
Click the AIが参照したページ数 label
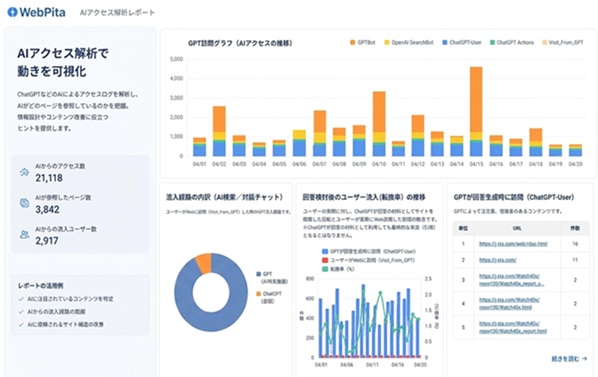(x=63, y=197)
